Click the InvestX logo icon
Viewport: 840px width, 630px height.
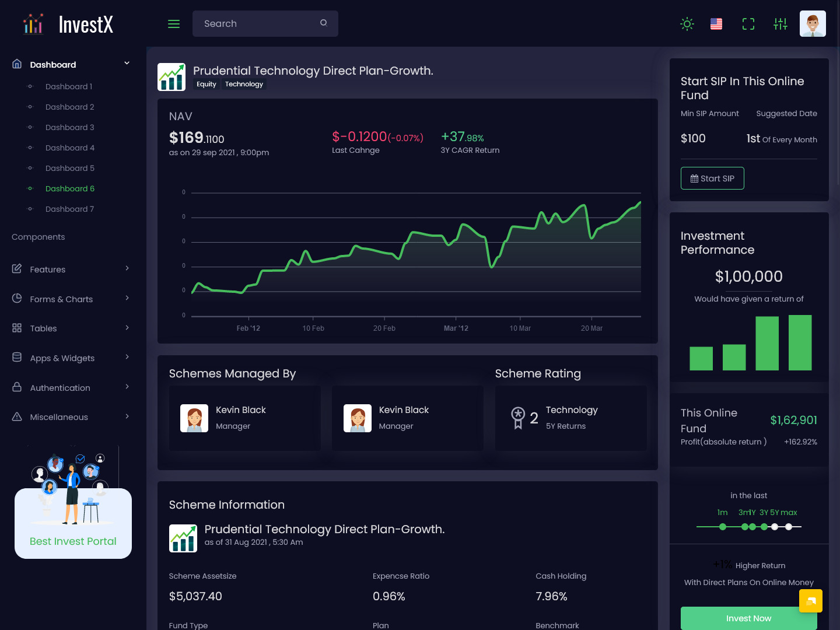(33, 24)
